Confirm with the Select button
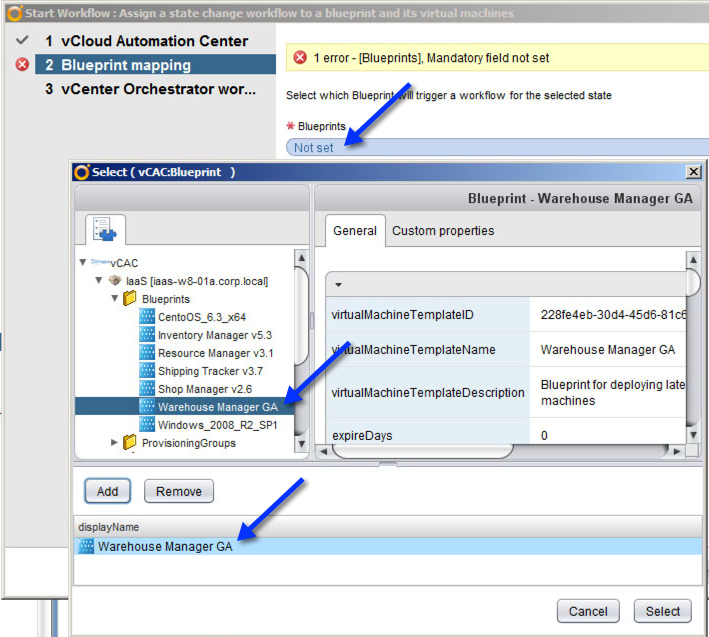 pos(662,611)
